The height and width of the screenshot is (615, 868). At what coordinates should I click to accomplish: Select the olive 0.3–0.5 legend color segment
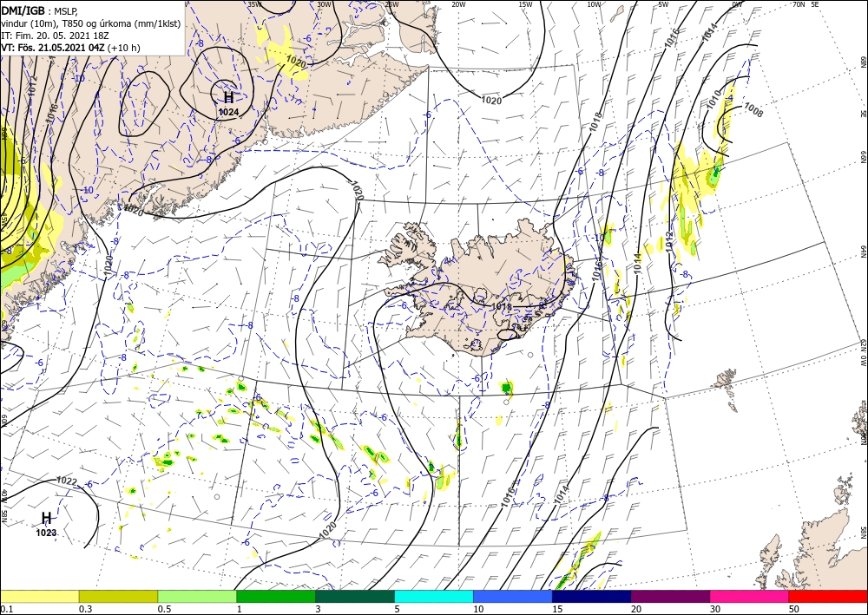pos(118,596)
